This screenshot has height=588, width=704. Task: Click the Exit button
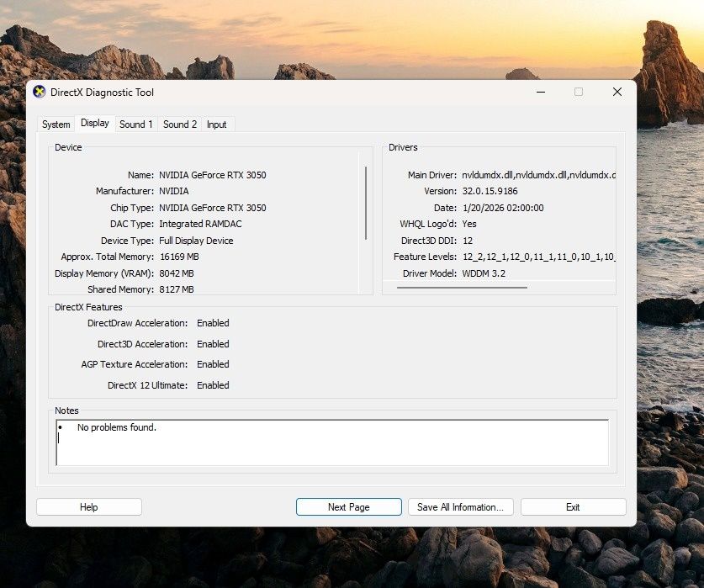click(x=574, y=507)
